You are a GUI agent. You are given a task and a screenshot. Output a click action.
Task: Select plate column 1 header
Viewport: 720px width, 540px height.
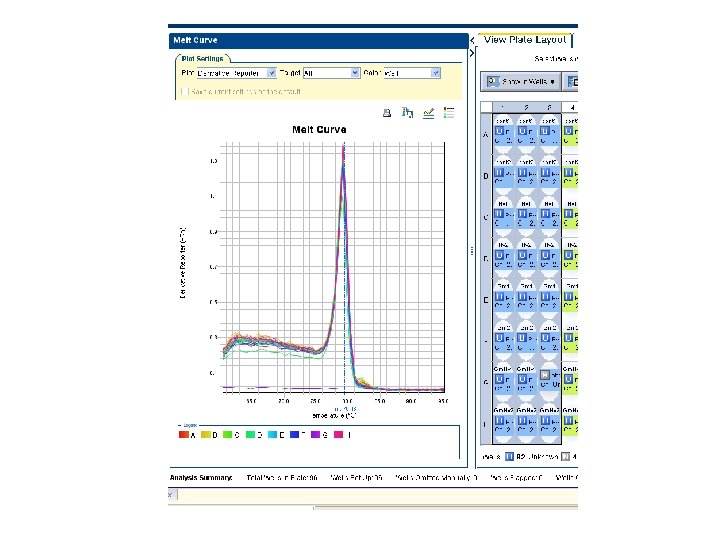pos(503,107)
